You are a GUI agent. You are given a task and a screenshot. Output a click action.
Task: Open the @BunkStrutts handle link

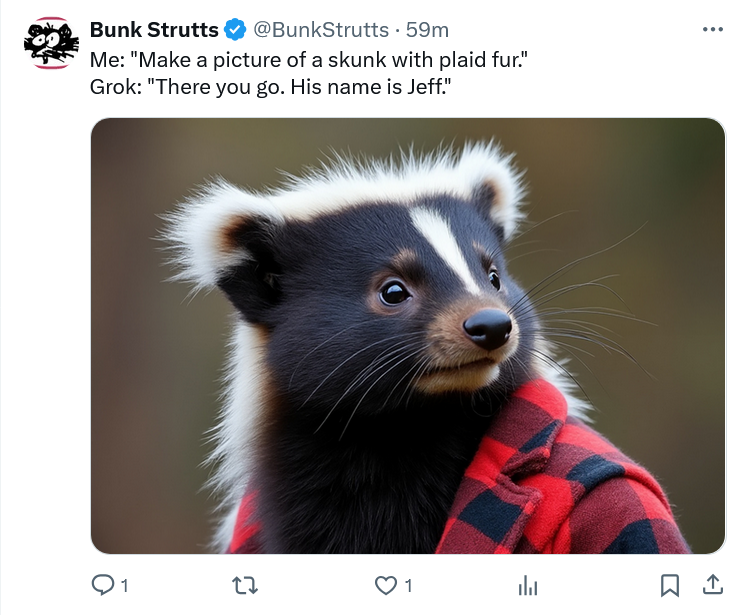321,30
